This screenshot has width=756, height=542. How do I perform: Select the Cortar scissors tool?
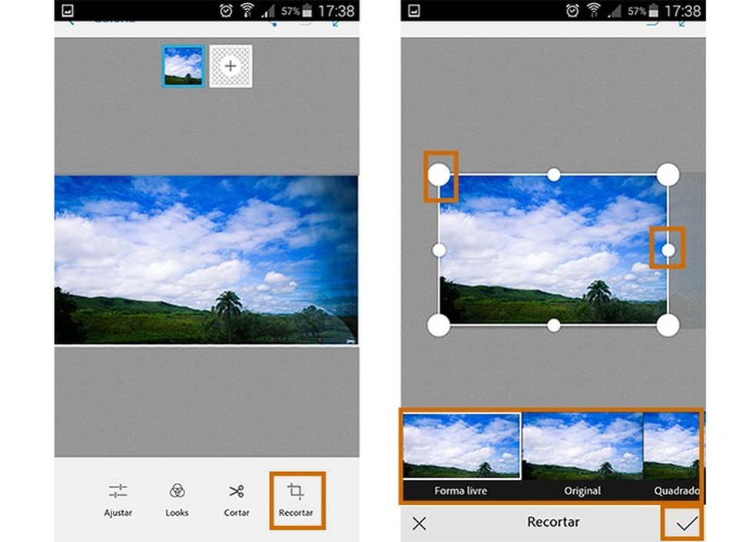(x=237, y=500)
